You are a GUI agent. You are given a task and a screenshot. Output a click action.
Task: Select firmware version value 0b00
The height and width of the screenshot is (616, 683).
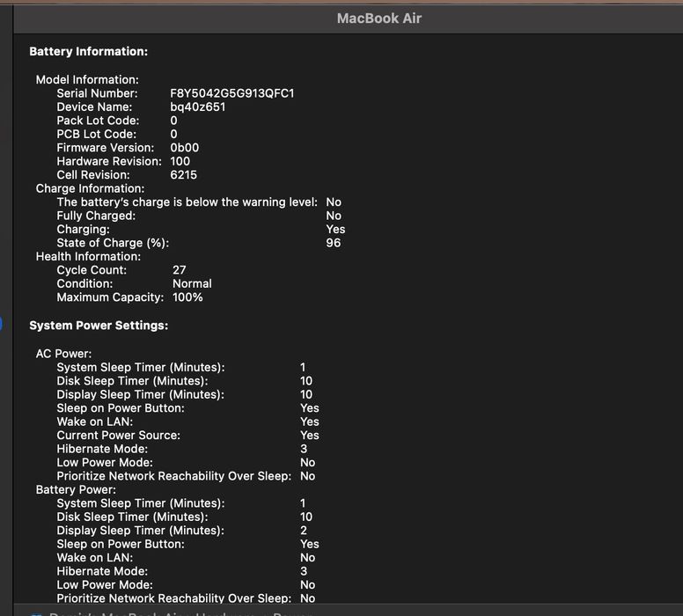click(x=185, y=148)
